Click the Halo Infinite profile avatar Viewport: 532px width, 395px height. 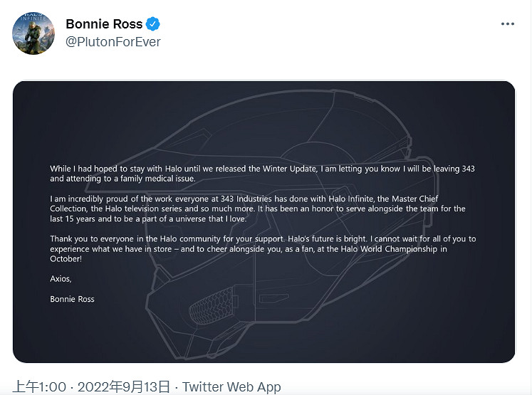(33, 33)
